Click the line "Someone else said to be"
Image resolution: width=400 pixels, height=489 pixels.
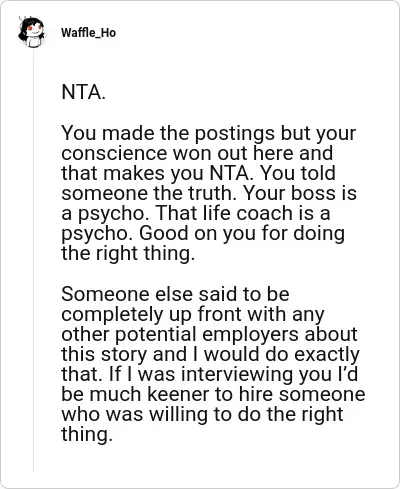[x=175, y=294]
